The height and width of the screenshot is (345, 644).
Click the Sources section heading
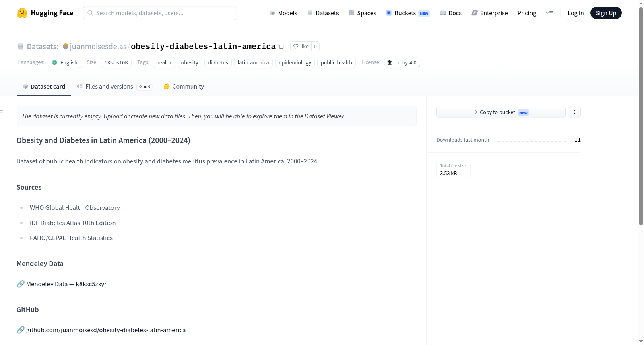(29, 187)
